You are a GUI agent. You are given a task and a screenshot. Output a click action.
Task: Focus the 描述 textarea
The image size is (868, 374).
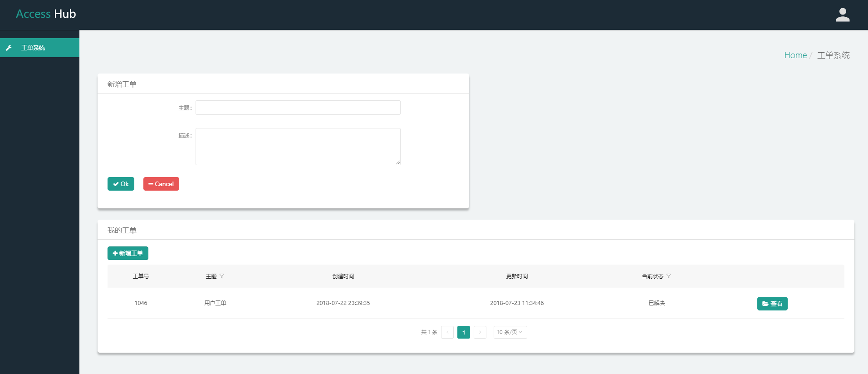coord(298,147)
